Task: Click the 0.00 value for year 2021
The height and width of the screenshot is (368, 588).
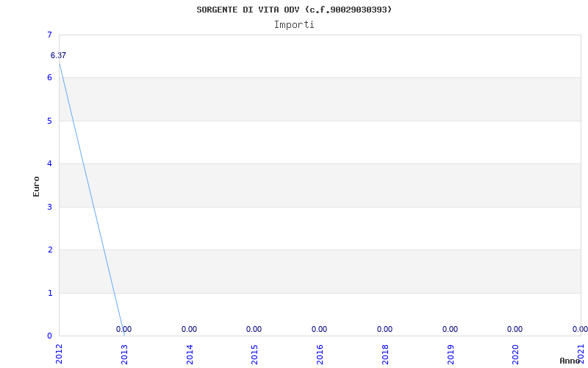Action: pos(580,329)
